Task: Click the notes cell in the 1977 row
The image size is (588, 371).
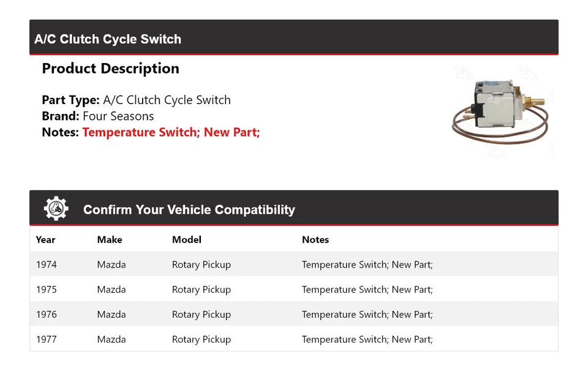Action: pyautogui.click(x=367, y=340)
